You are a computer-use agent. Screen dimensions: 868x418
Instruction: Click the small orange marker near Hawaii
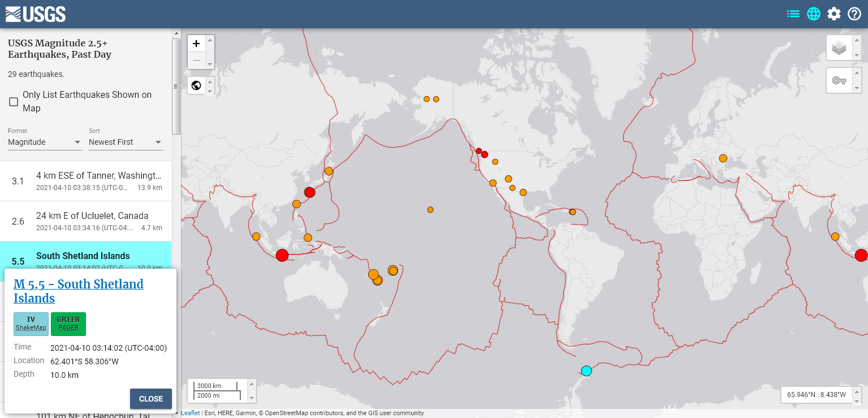(x=430, y=209)
